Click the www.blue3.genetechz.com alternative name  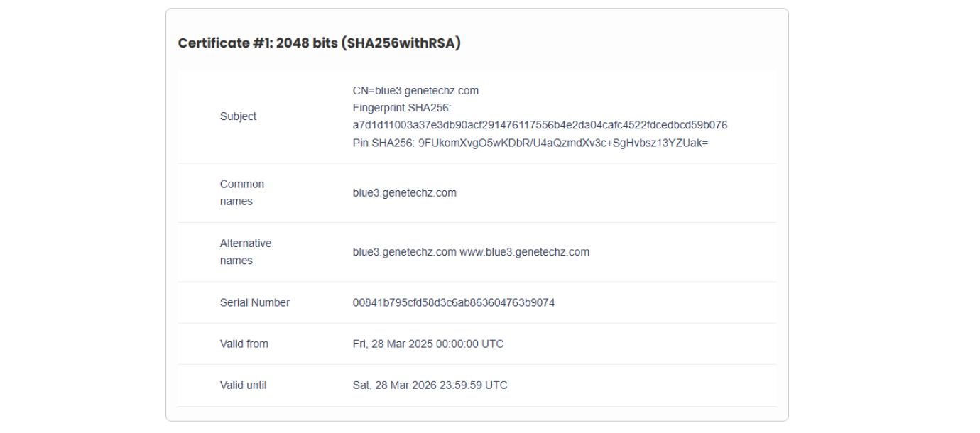tap(525, 252)
